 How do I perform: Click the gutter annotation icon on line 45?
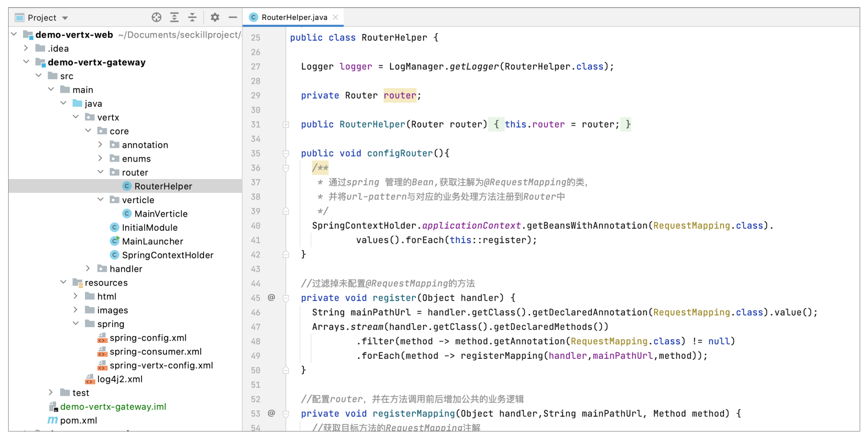pyautogui.click(x=271, y=297)
